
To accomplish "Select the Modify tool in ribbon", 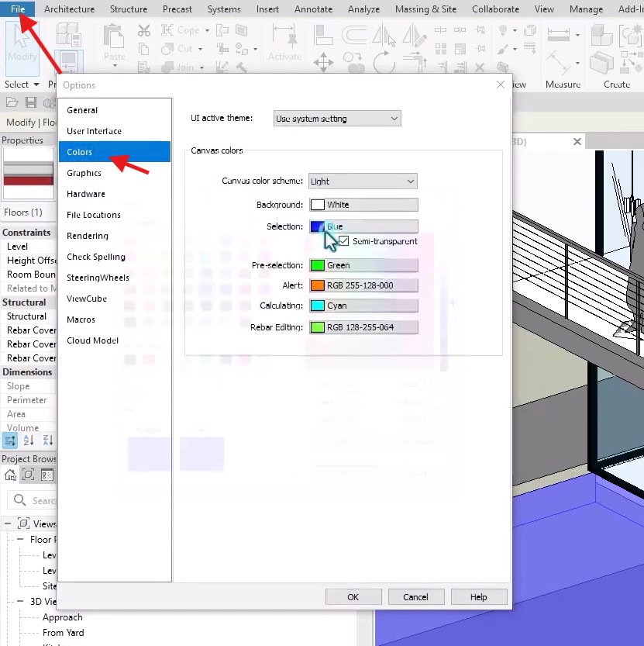I will coord(22,45).
